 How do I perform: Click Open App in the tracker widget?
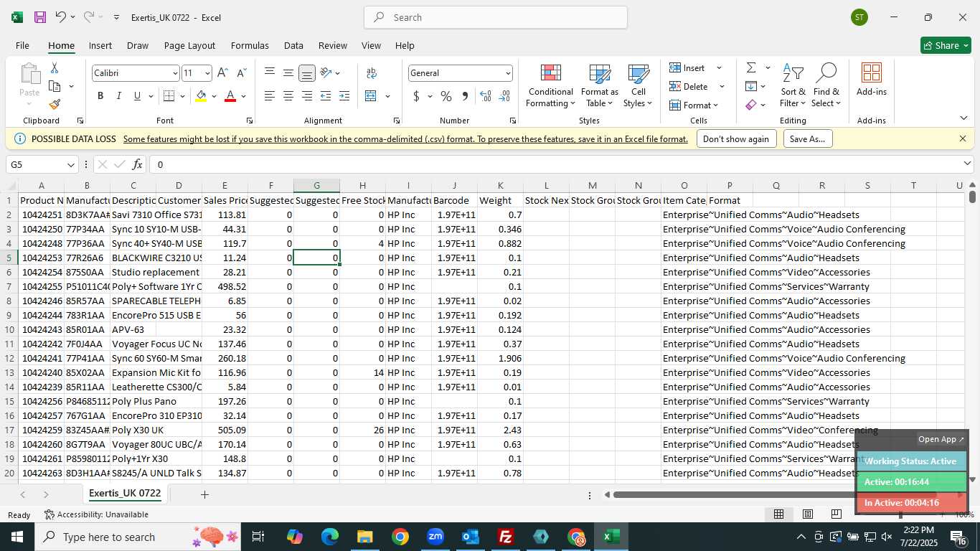pyautogui.click(x=941, y=439)
